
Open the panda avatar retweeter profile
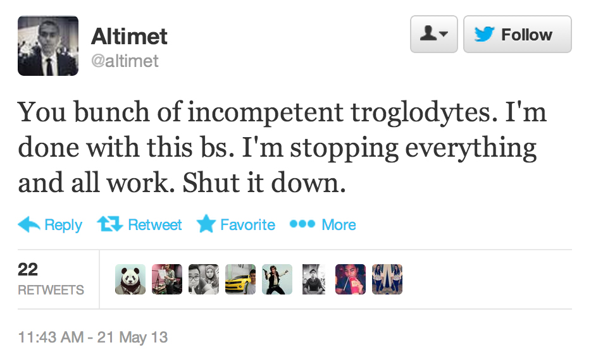tap(130, 279)
